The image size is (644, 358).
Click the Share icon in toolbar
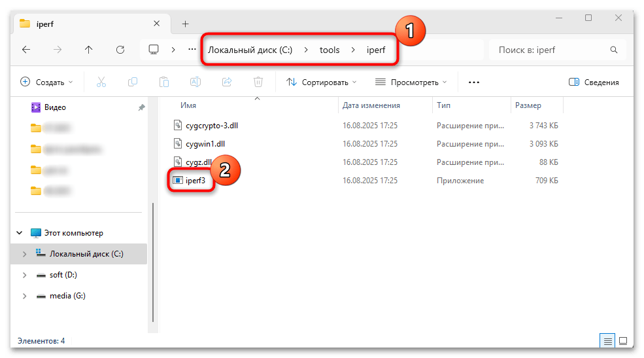227,82
